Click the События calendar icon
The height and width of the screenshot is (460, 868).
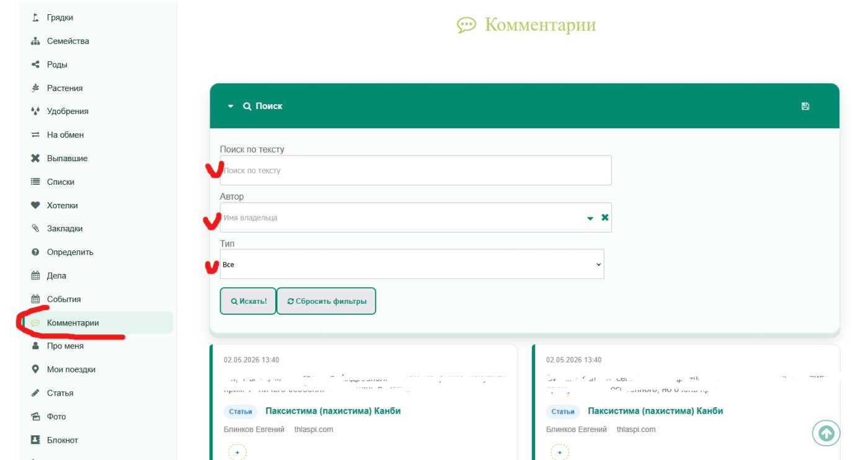(35, 299)
